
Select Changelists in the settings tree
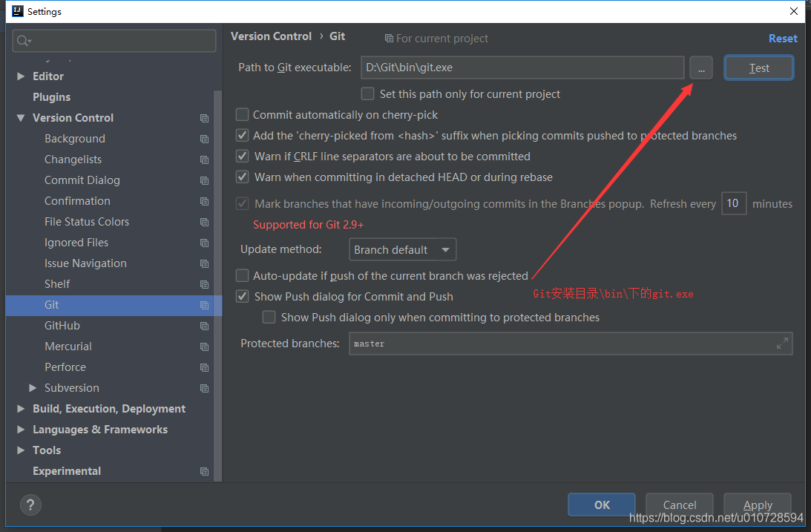pos(73,160)
